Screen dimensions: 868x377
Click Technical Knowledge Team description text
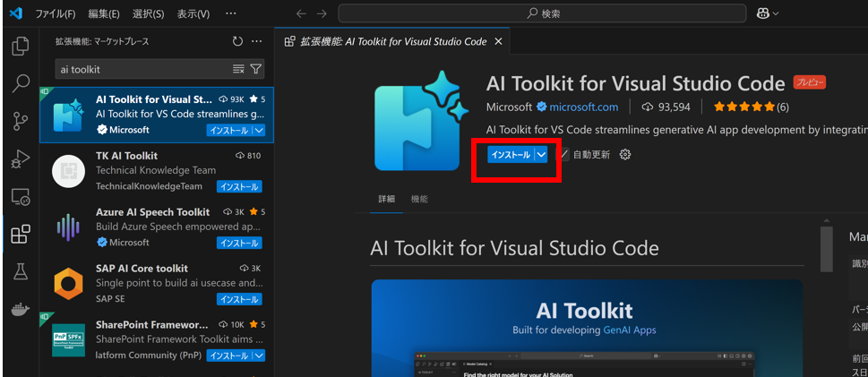tap(156, 170)
